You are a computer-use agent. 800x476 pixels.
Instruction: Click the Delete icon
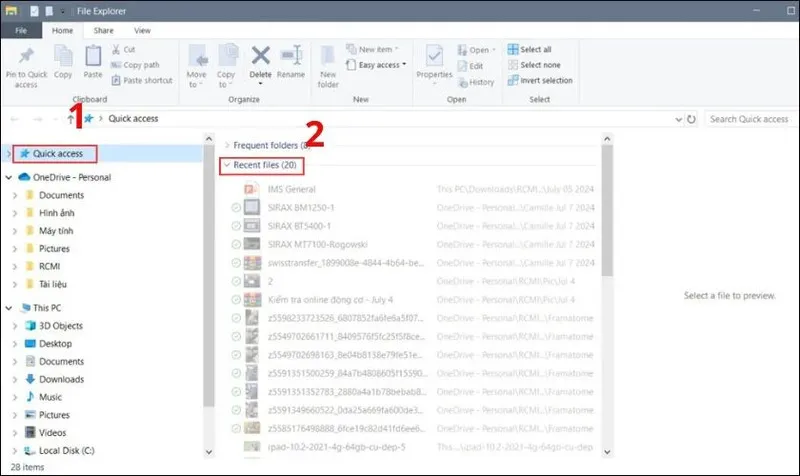[260, 56]
